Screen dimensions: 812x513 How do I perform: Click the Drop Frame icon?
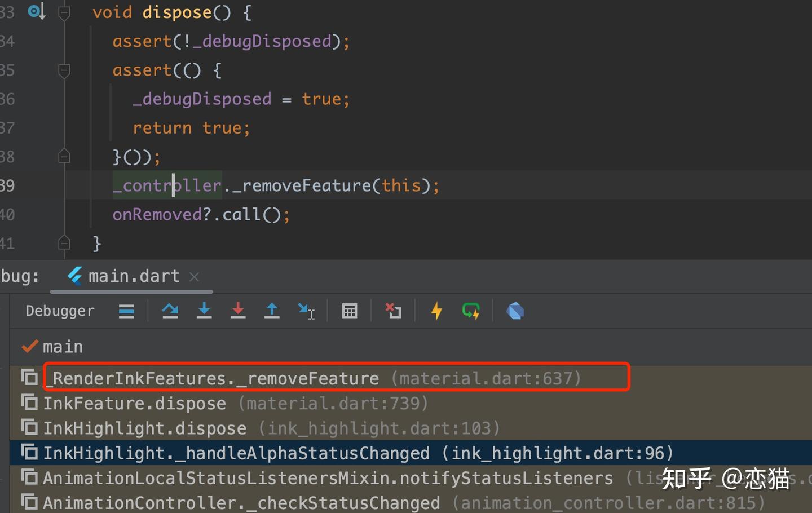393,311
